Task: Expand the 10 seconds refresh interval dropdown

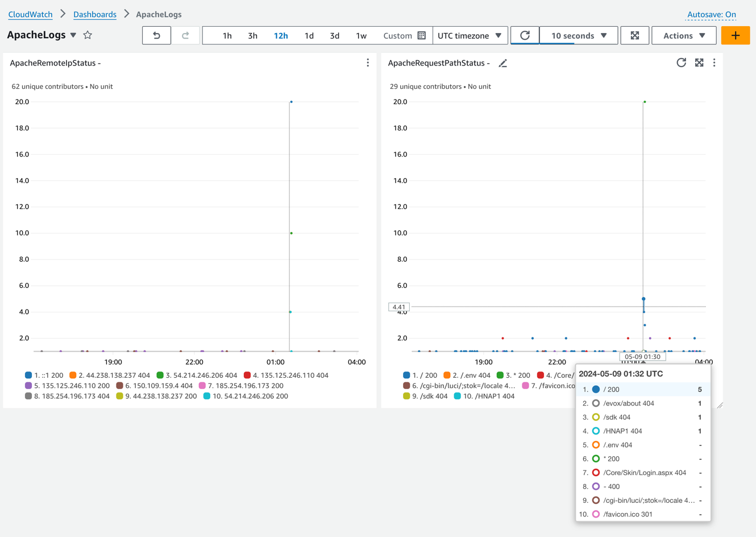Action: click(x=579, y=35)
